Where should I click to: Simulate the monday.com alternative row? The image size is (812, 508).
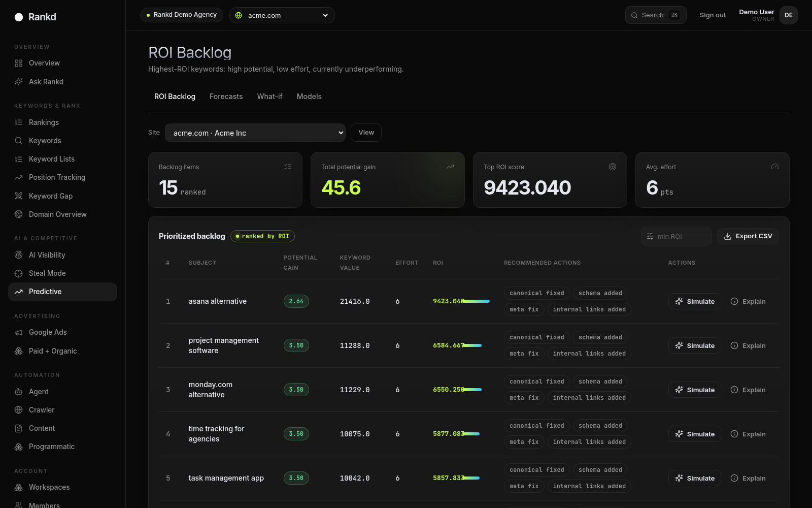[x=695, y=390]
